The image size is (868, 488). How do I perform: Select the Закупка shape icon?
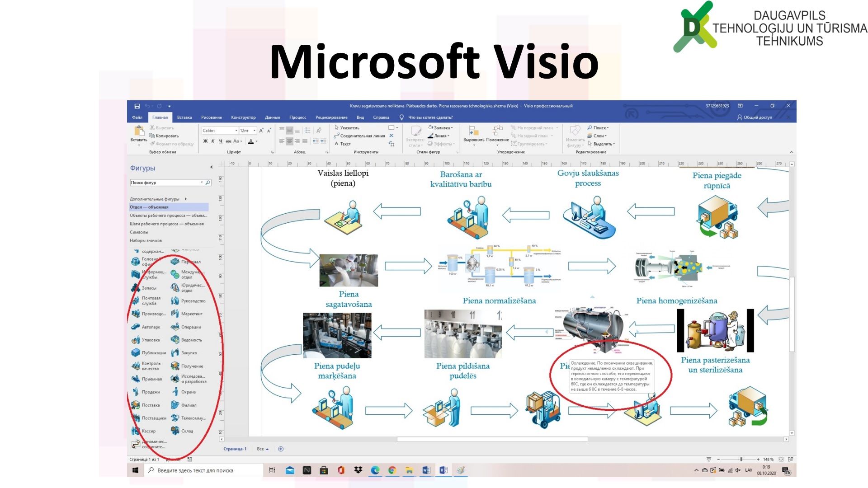175,353
